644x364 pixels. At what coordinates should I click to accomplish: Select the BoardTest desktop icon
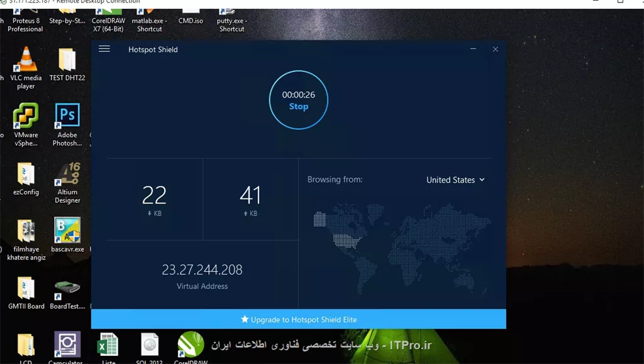(x=67, y=295)
